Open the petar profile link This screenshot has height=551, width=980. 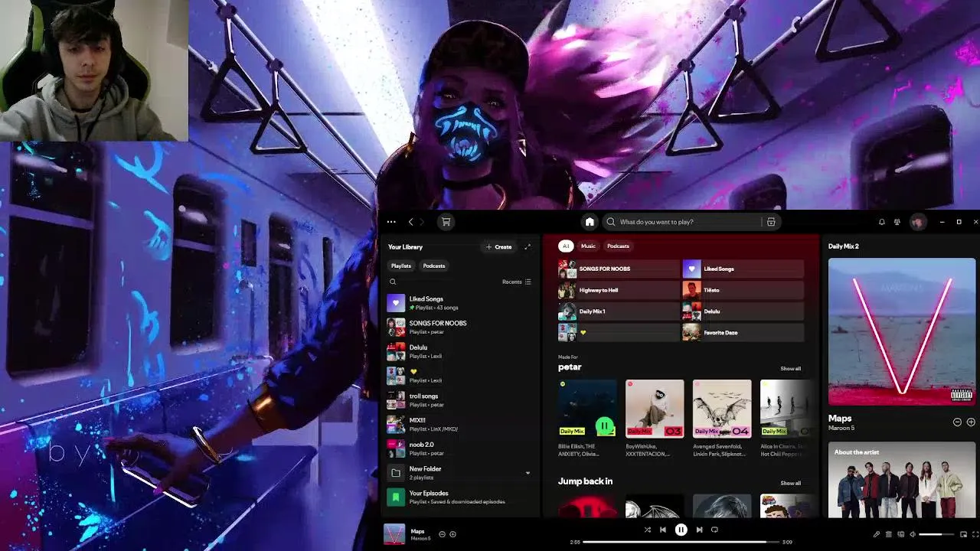570,367
